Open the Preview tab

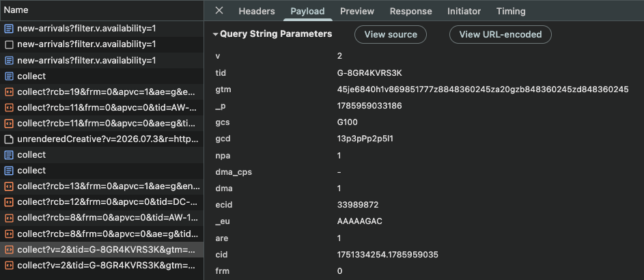[x=357, y=11]
